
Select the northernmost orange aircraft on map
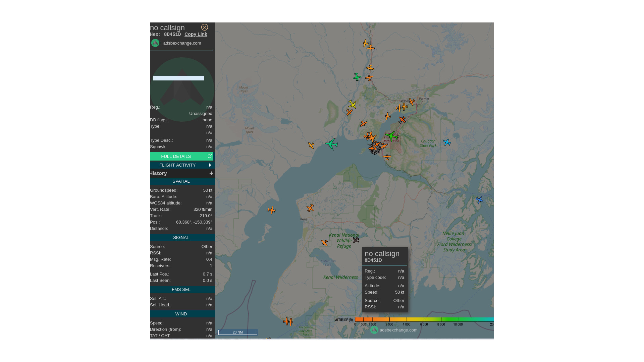click(x=366, y=43)
